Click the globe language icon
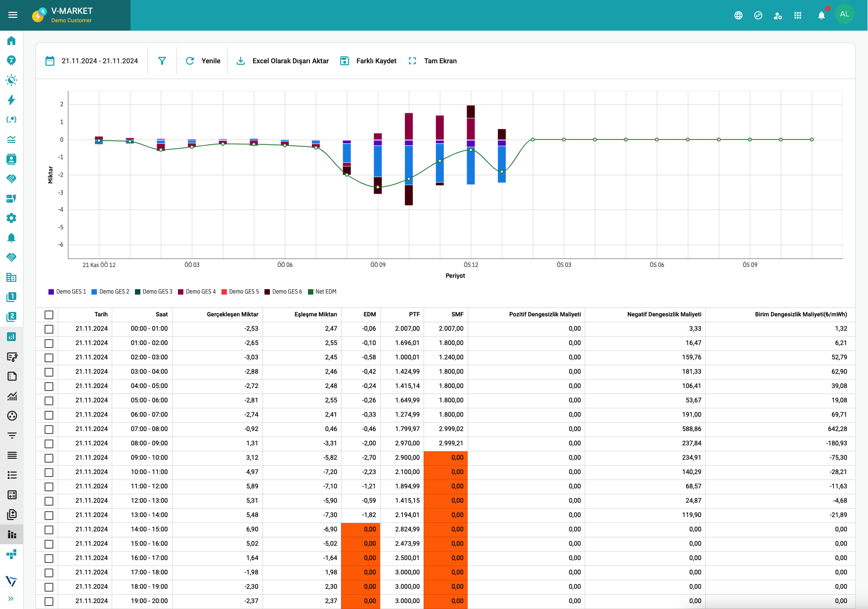Viewport: 868px width, 609px height. (738, 15)
